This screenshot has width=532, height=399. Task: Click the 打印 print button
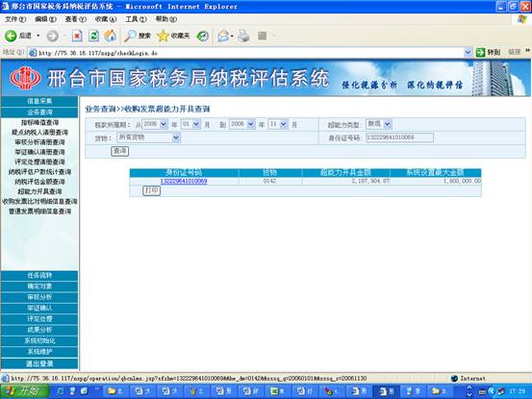pyautogui.click(x=151, y=190)
